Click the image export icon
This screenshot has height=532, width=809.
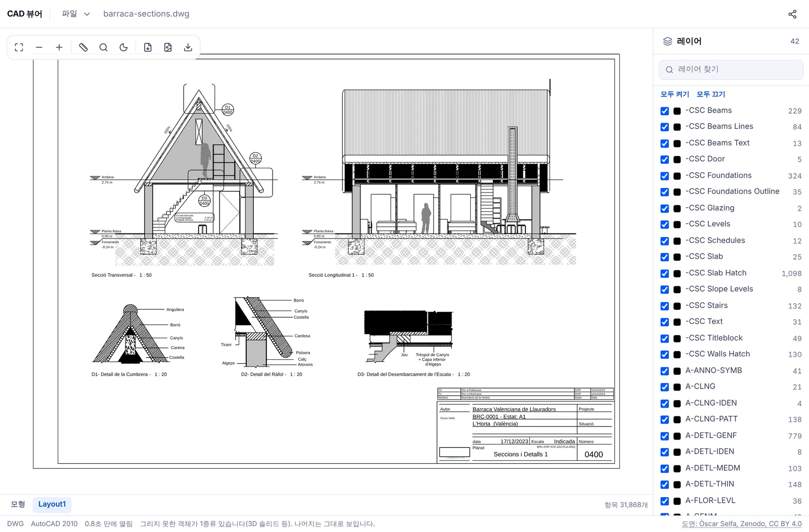coord(168,47)
